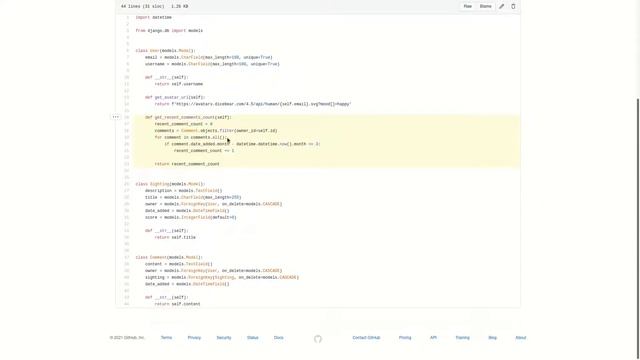
Task: Open the Privacy footer link
Action: pyautogui.click(x=194, y=338)
